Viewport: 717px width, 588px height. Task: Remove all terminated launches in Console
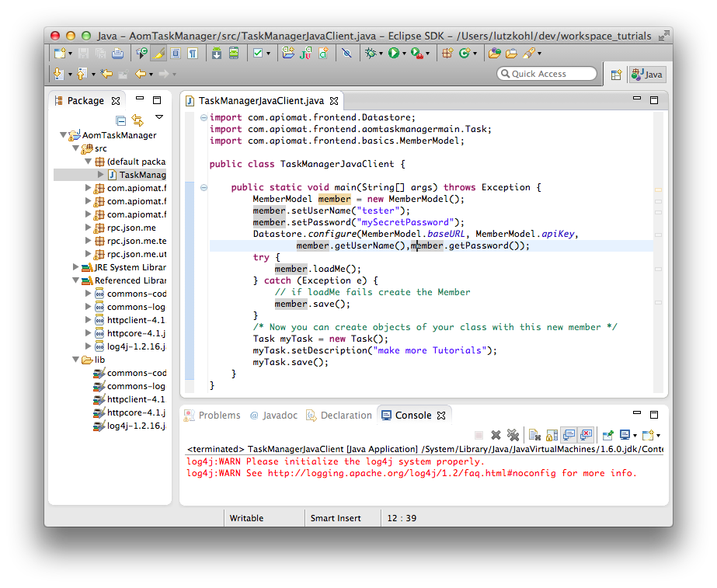click(x=513, y=435)
